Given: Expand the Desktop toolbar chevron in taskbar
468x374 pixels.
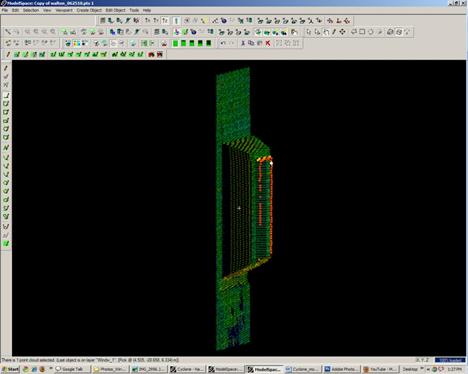Looking at the screenshot, I should tap(422, 369).
